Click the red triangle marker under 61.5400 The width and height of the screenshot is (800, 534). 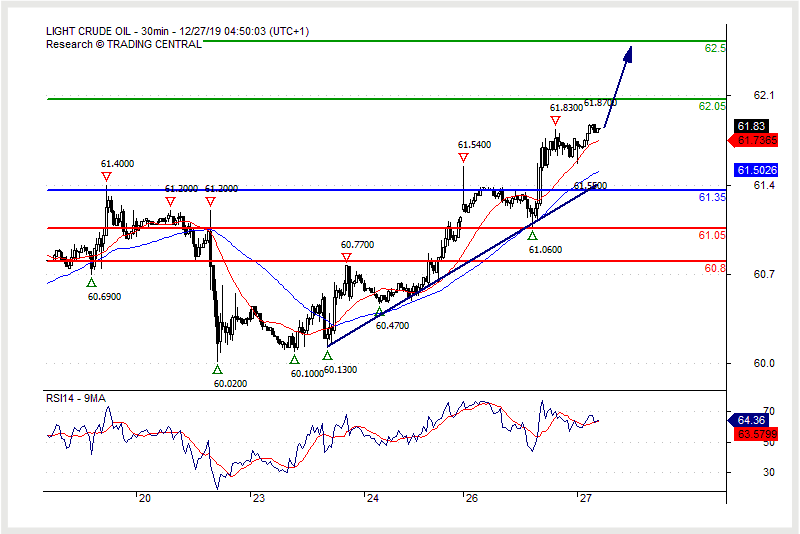tap(463, 158)
